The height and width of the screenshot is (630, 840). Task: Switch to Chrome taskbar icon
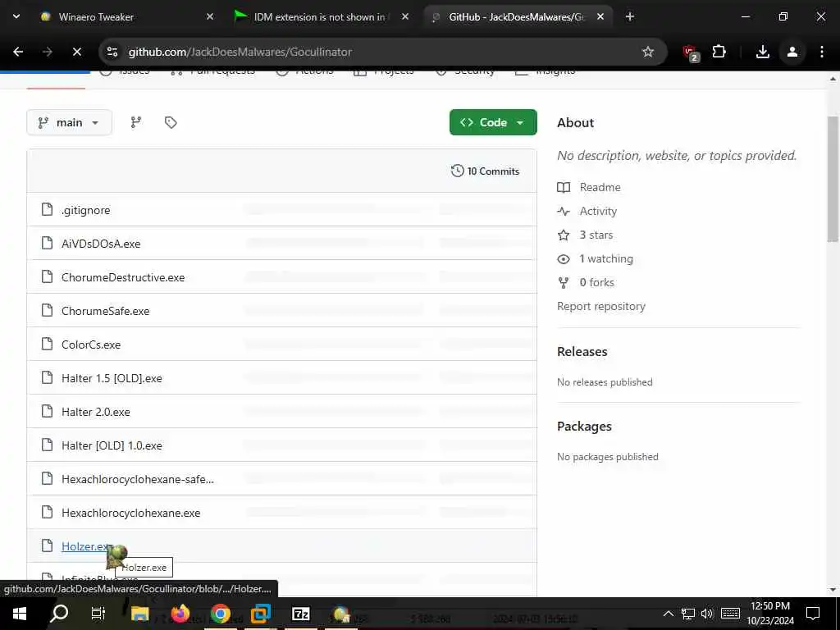pos(220,614)
